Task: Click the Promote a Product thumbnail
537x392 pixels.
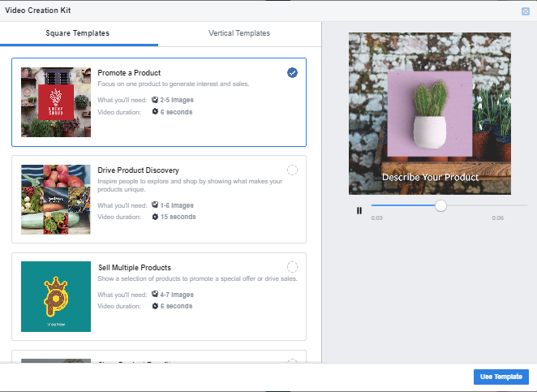Action: tap(56, 102)
